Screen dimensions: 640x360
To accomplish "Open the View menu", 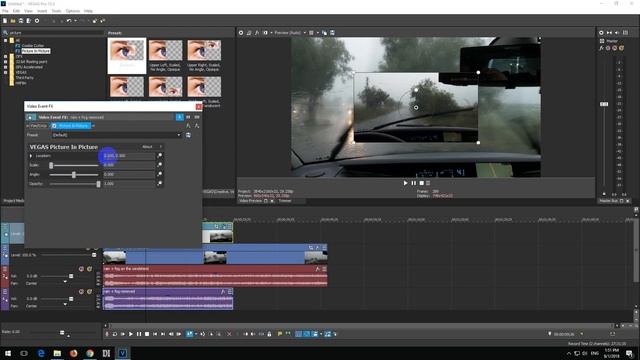I will [29, 11].
